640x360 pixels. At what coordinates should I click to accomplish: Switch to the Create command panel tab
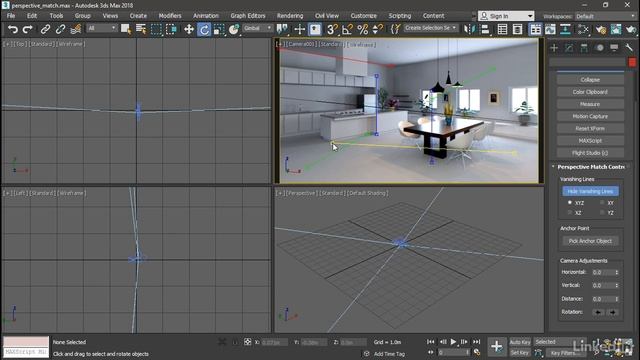coord(554,48)
